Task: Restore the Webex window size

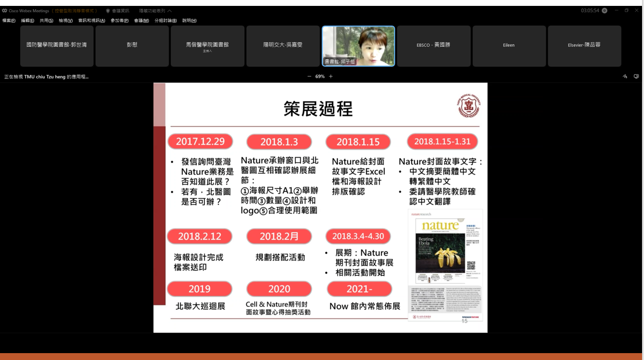Action: point(626,10)
